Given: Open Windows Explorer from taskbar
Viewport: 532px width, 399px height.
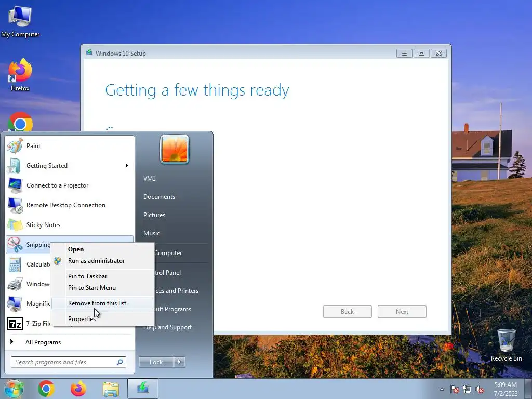Looking at the screenshot, I should (x=111, y=389).
